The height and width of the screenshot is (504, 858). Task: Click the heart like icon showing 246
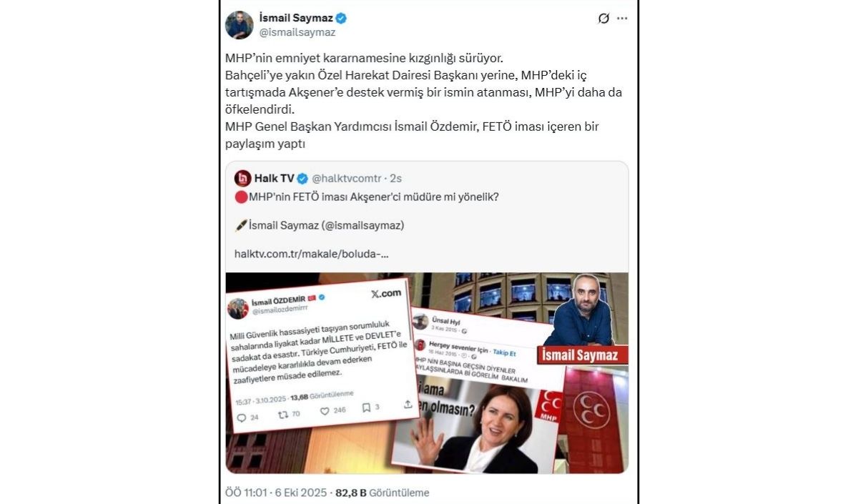click(324, 410)
